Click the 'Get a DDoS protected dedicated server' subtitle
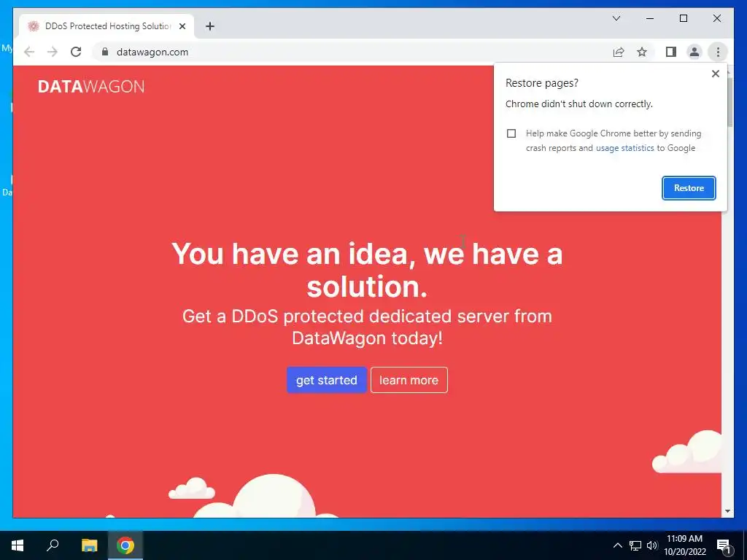Viewport: 747px width, 560px height. tap(367, 327)
